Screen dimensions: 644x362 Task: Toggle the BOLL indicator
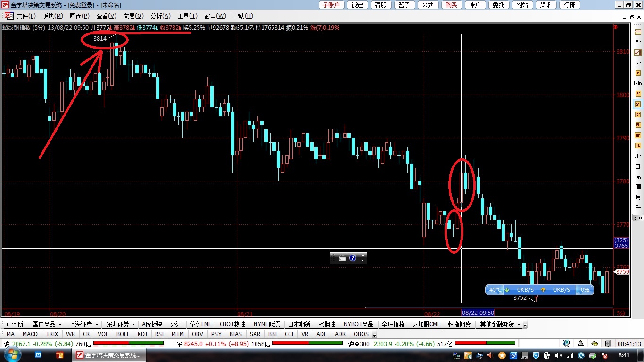[x=123, y=334]
